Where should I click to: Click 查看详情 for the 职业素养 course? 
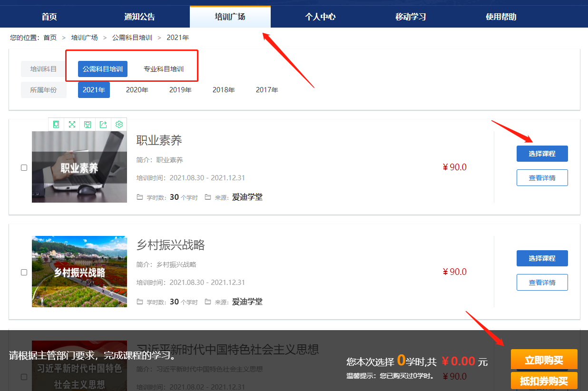[542, 177]
